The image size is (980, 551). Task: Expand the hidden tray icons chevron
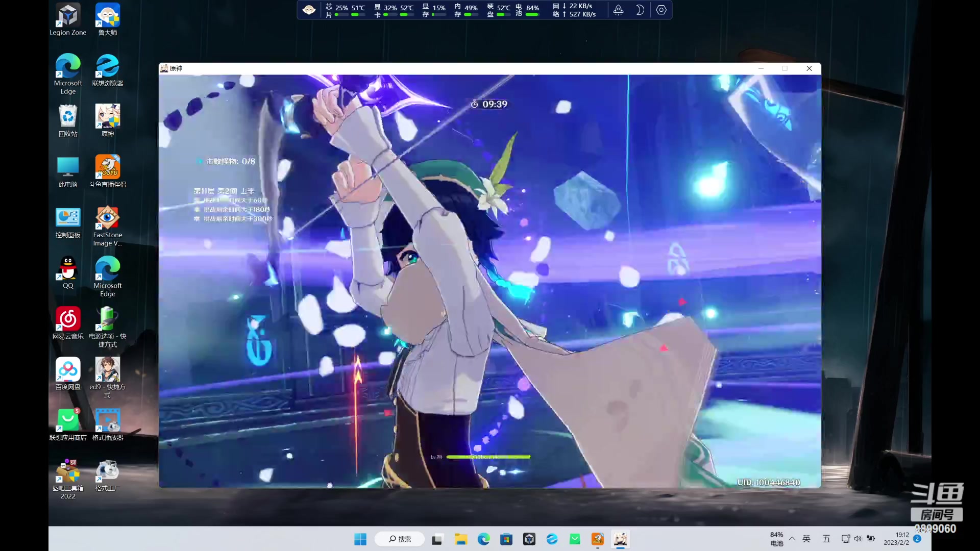pyautogui.click(x=792, y=539)
